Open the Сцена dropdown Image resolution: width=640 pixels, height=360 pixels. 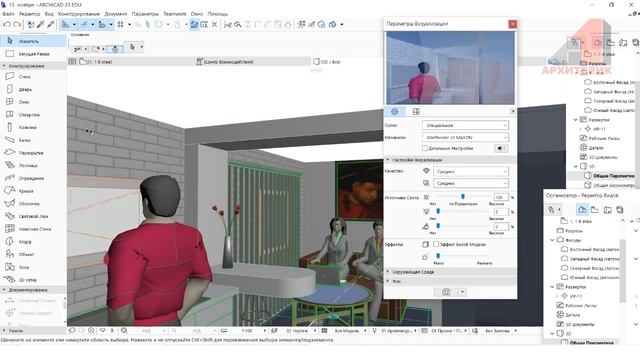pyautogui.click(x=465, y=125)
